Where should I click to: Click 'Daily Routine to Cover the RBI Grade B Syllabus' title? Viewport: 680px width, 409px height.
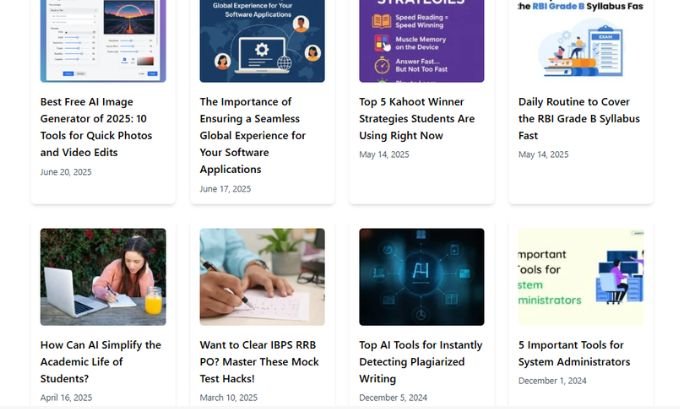coord(579,118)
